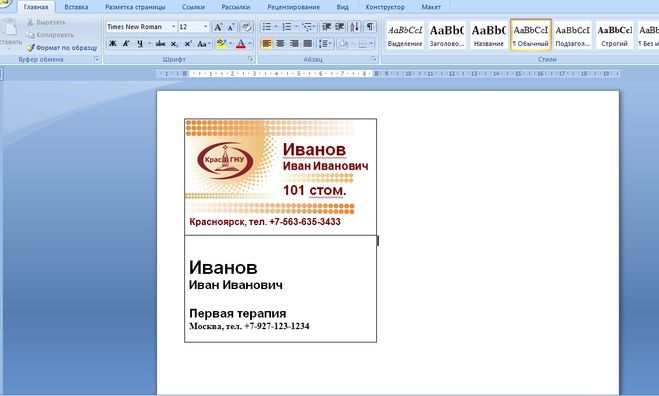Screen dimensions: 659x396
Task: Click Копировать (Copy)
Action: [50, 35]
